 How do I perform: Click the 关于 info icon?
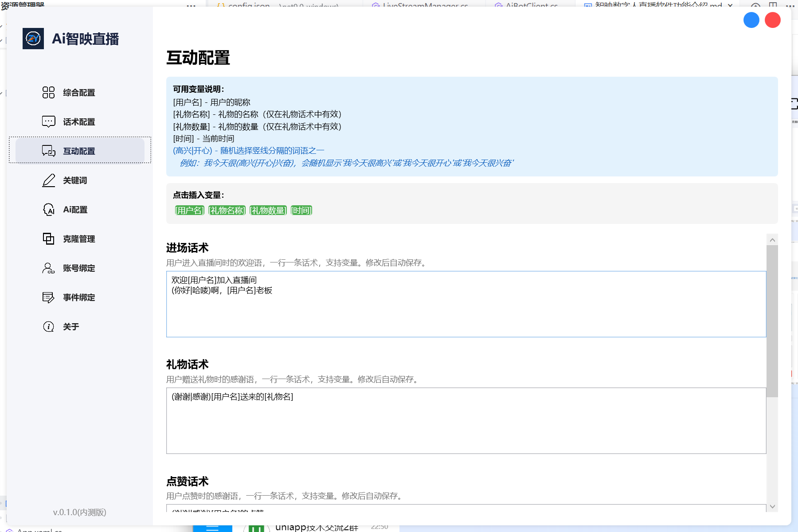coord(48,326)
